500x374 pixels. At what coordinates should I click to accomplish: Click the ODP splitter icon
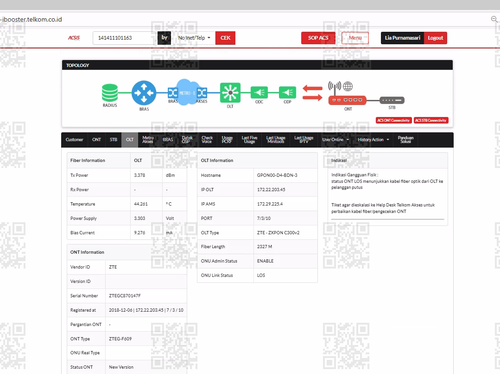287,92
